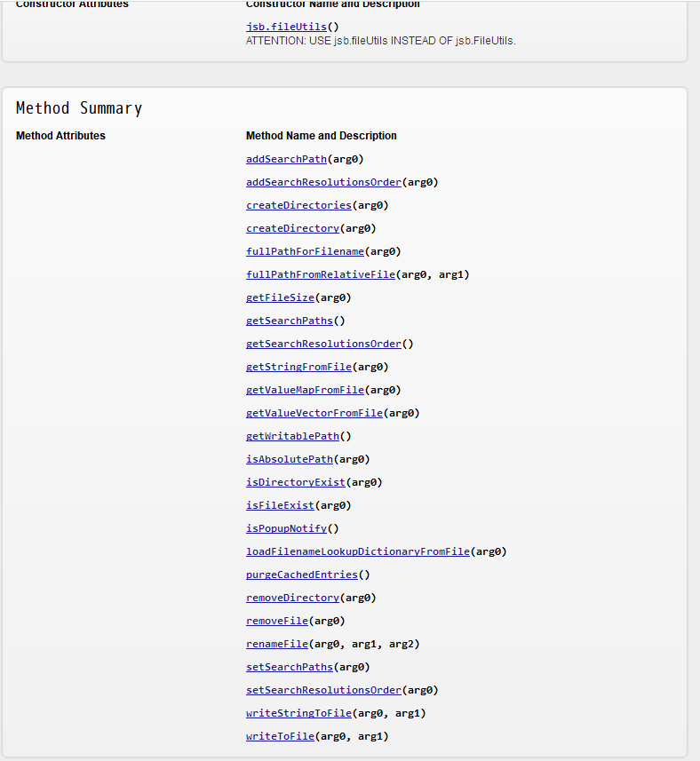This screenshot has height=761, width=700.
Task: Open the fullPathForFilename method link
Action: tap(305, 251)
